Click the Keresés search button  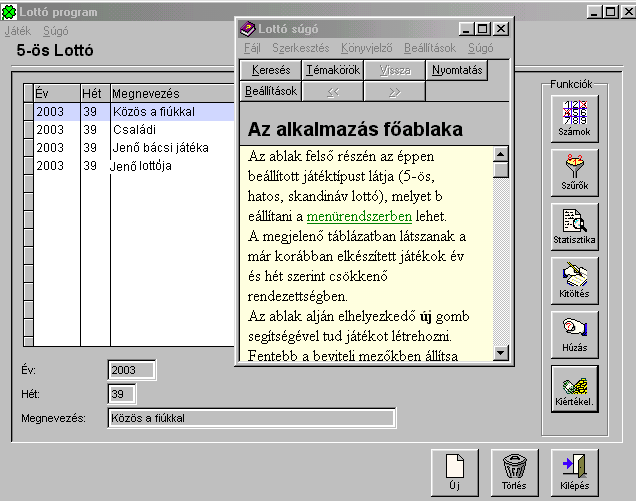(x=271, y=70)
